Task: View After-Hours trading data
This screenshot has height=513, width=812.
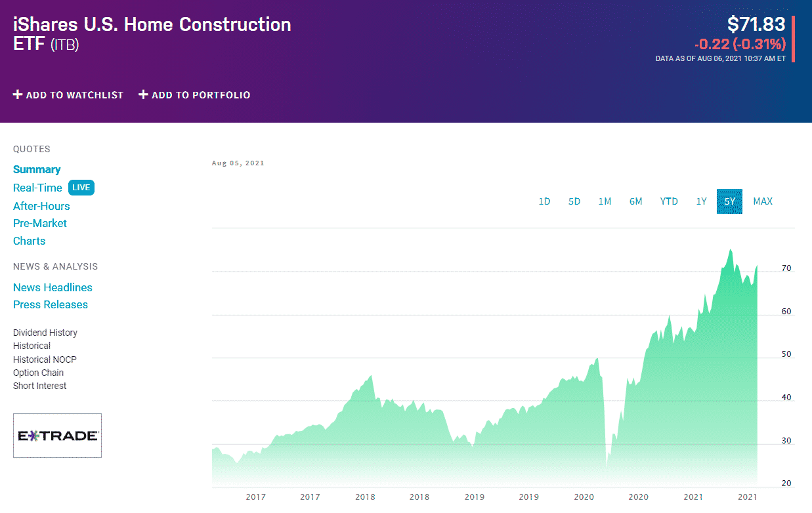Action: point(41,206)
